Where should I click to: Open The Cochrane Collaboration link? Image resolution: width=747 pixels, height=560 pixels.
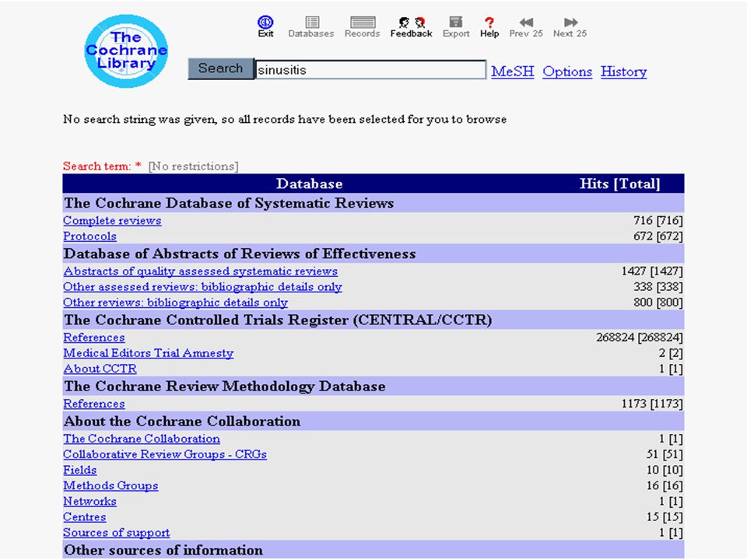tap(142, 439)
